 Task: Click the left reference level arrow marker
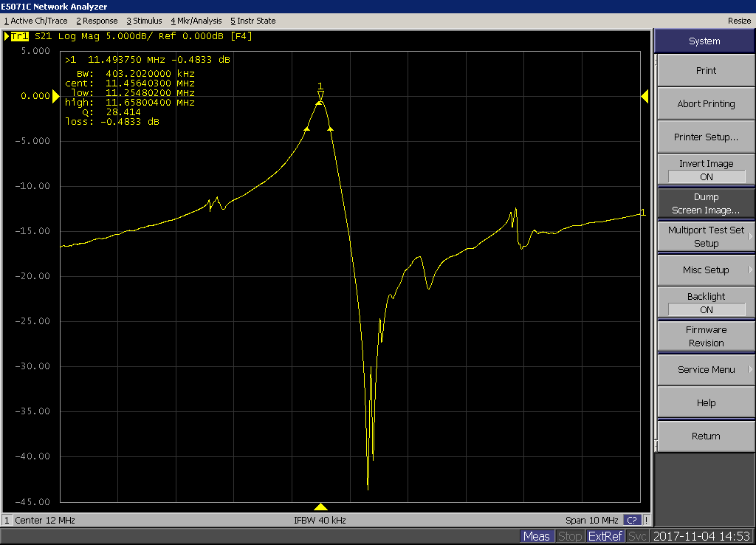click(56, 96)
